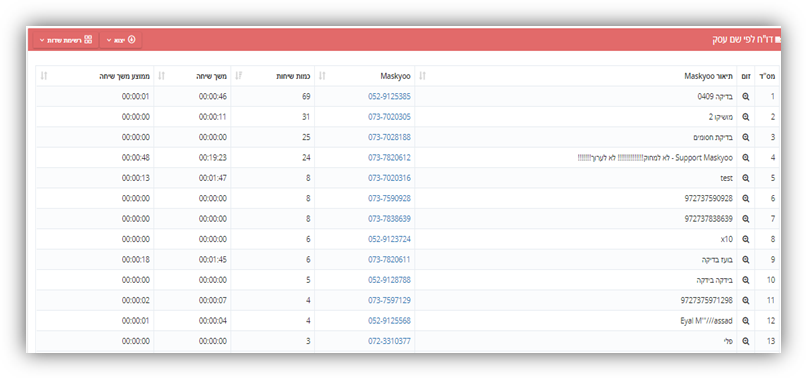The height and width of the screenshot is (378, 806).
Task: Open zoom for בדיקת חסומים row
Action: tap(745, 137)
